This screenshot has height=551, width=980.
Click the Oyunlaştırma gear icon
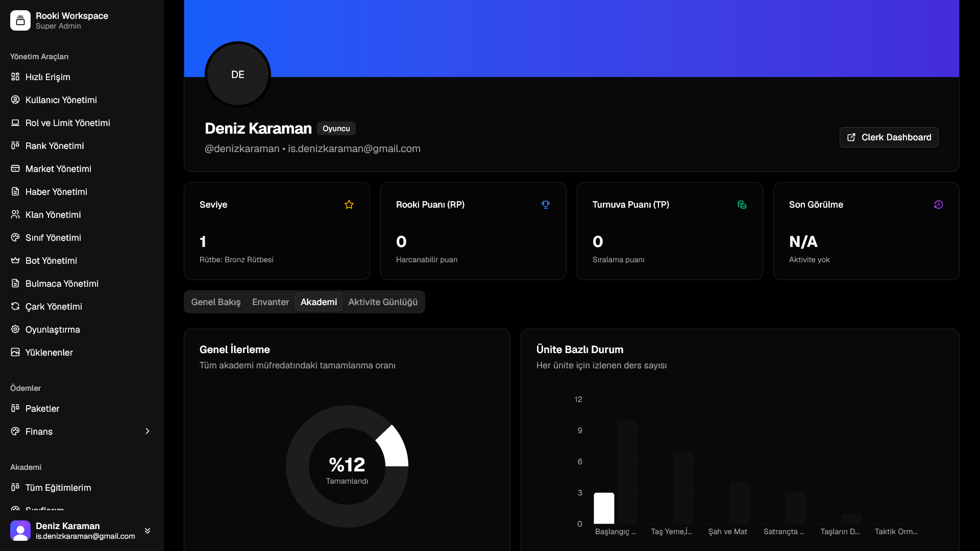pyautogui.click(x=15, y=329)
